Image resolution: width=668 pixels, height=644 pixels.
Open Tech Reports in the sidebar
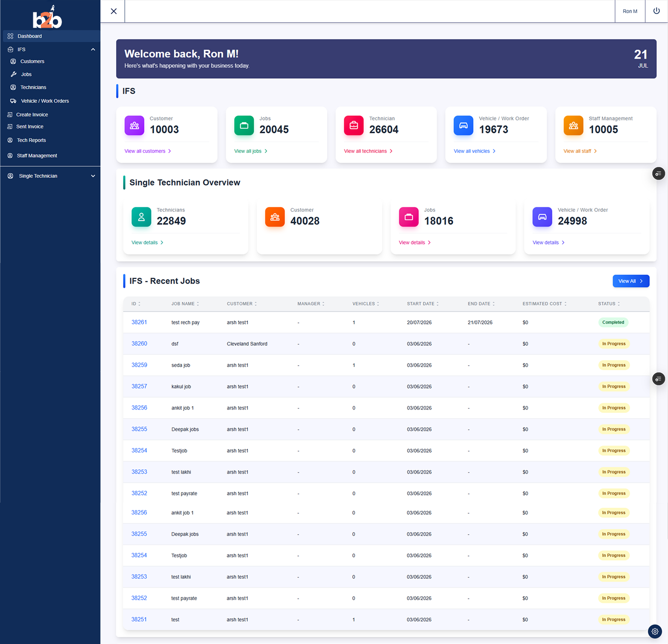[31, 140]
